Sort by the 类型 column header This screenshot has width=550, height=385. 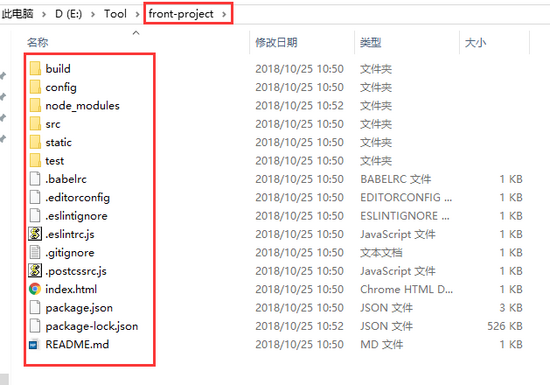pos(370,42)
